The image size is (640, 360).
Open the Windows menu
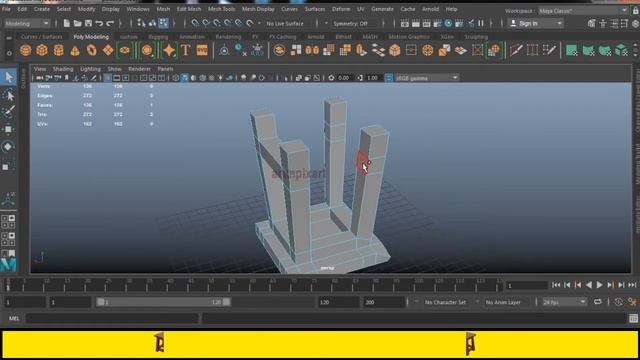click(x=138, y=9)
